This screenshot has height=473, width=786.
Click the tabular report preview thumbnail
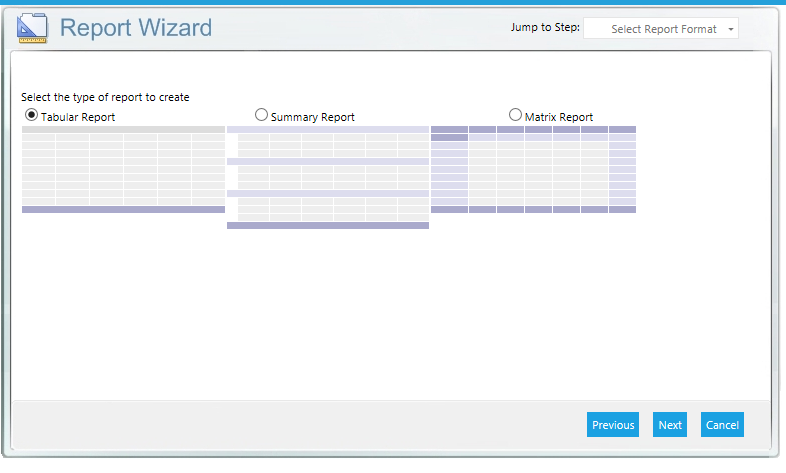tap(123, 170)
